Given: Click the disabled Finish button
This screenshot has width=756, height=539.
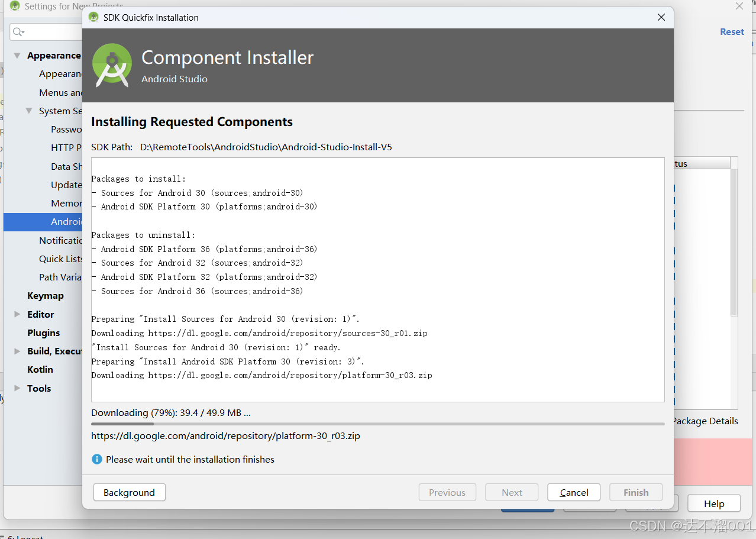Looking at the screenshot, I should tap(636, 492).
